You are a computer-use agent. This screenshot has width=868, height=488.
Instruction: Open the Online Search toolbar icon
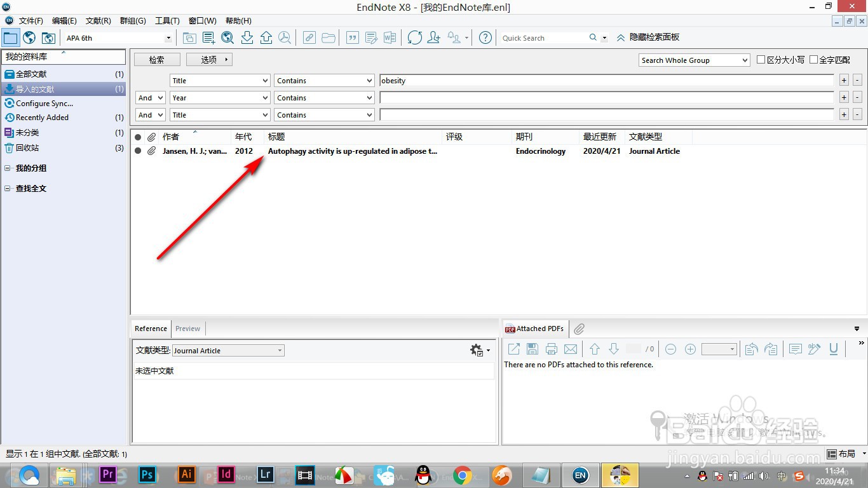[x=227, y=37]
